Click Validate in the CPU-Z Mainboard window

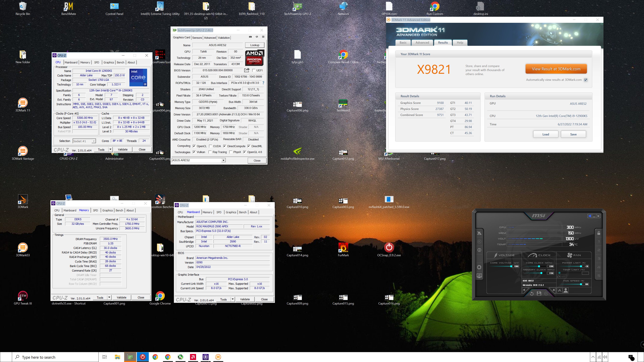[x=245, y=299]
